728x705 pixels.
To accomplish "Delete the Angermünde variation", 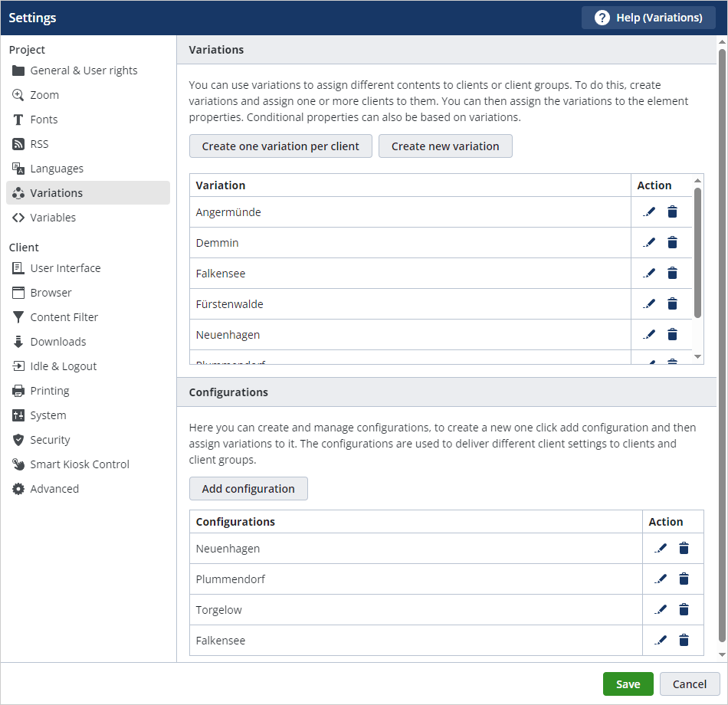I will [x=672, y=211].
